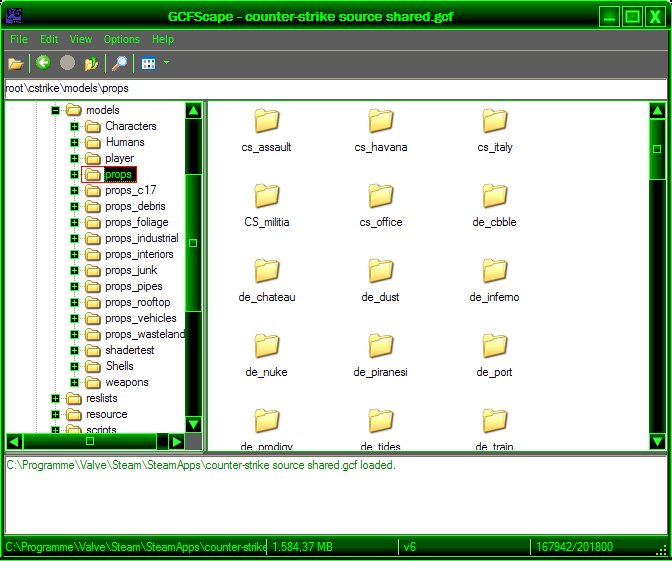The width and height of the screenshot is (672, 561).
Task: Click the green Back arrow toolbar icon
Action: (x=43, y=63)
